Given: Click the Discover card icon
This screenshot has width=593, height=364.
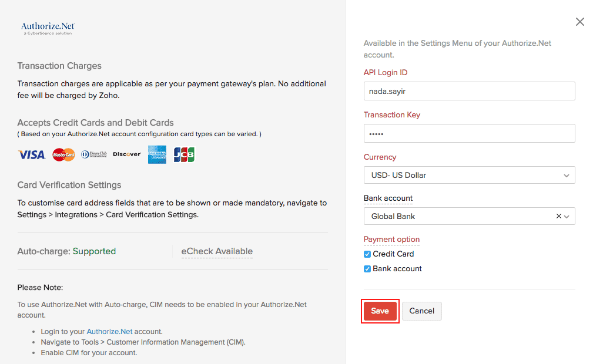Looking at the screenshot, I should [127, 154].
